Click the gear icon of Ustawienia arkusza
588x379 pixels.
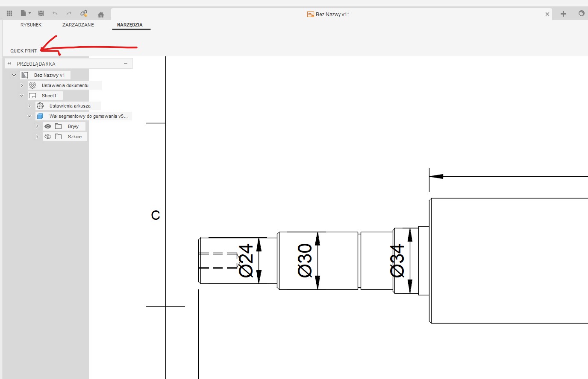pos(40,106)
